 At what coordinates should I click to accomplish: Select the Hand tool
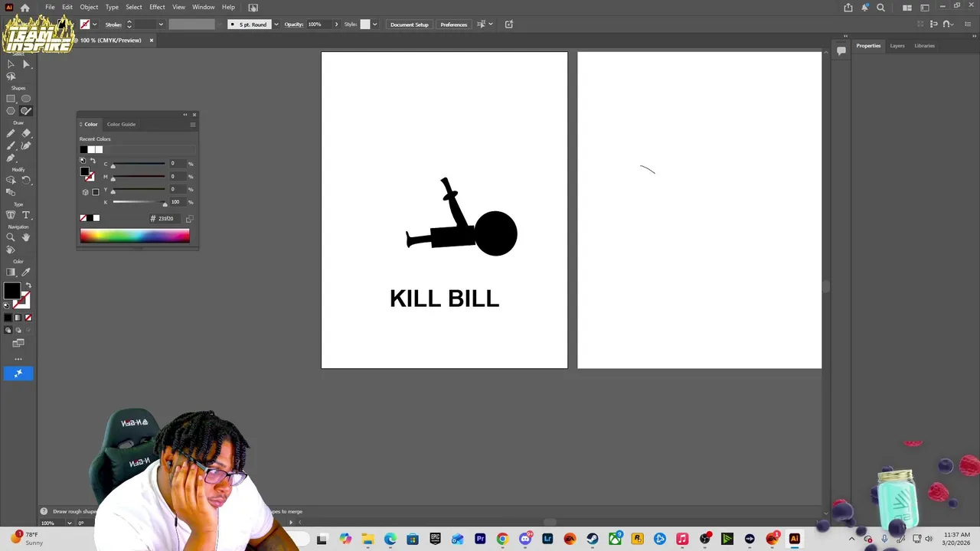(x=26, y=237)
